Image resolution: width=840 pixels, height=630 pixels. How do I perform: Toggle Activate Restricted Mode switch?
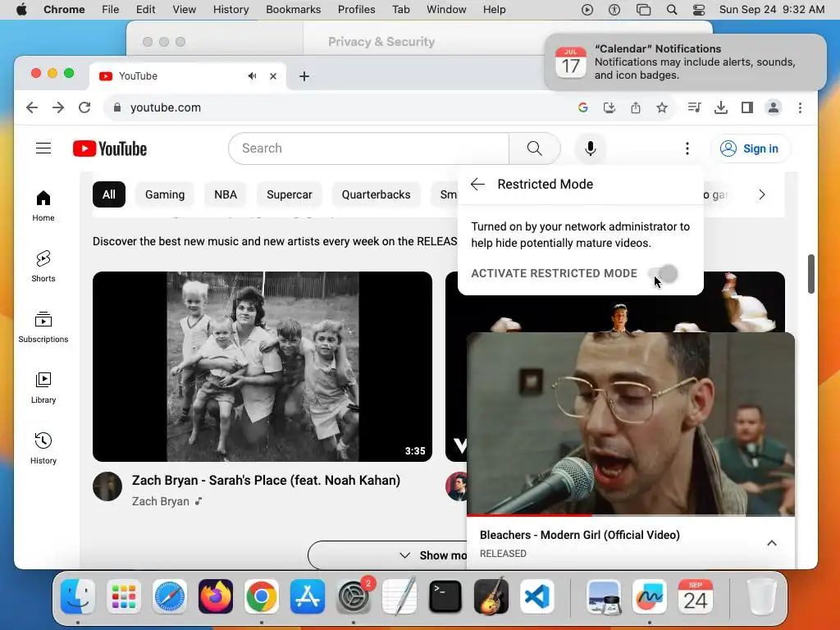coord(663,274)
